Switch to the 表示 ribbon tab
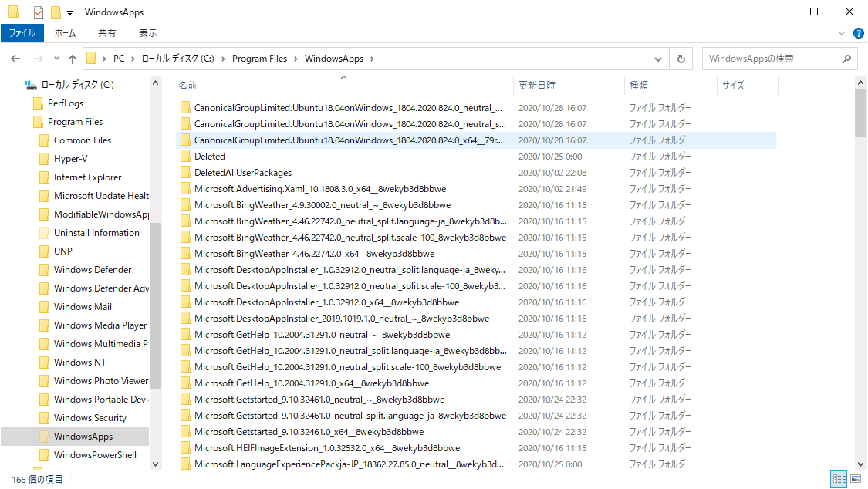868x489 pixels. click(x=147, y=32)
